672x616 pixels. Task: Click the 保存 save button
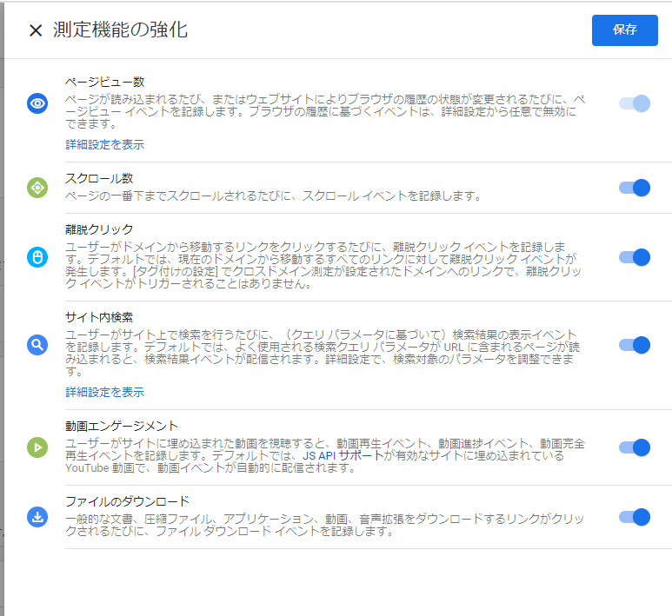[624, 30]
